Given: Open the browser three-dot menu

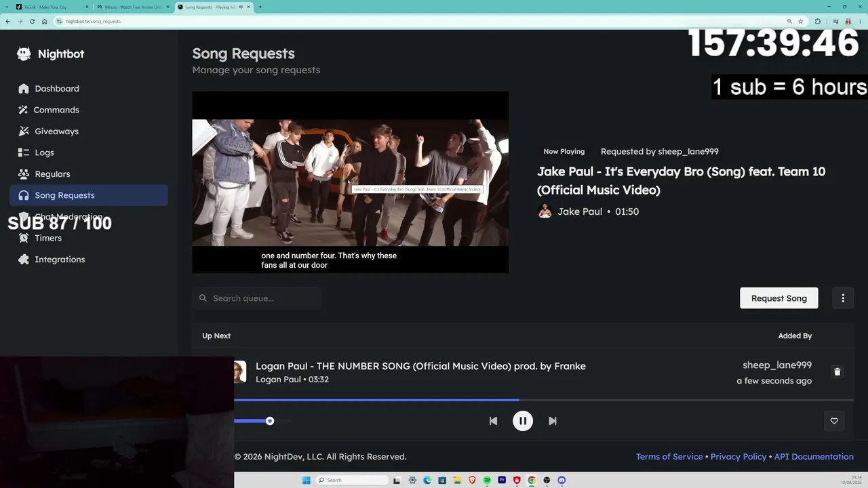Looking at the screenshot, I should [860, 21].
